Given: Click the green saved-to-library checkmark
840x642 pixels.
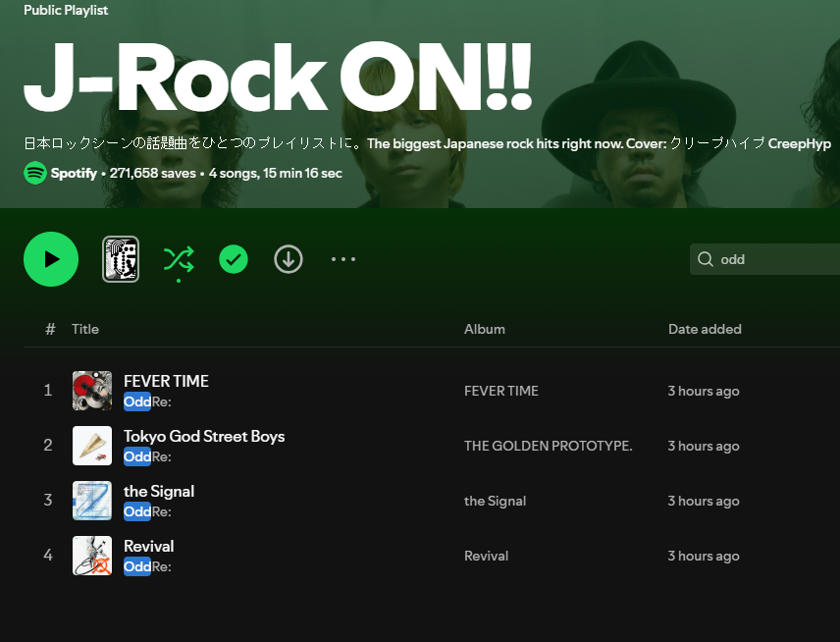Looking at the screenshot, I should [234, 259].
